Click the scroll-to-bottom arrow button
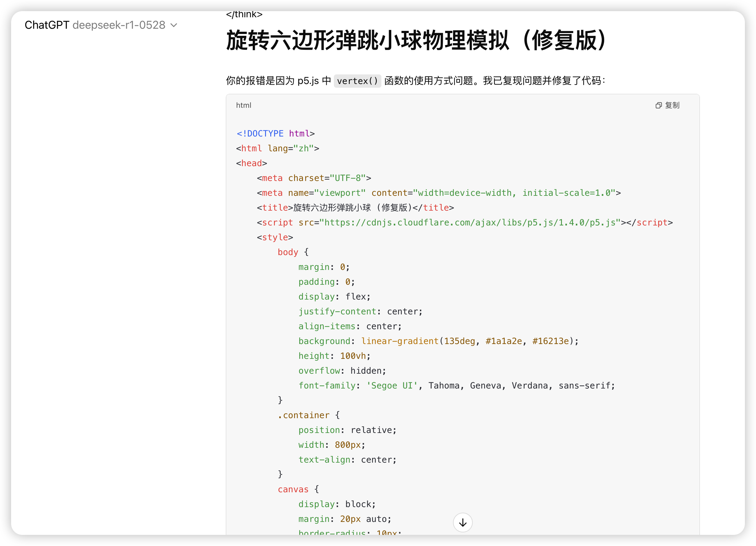The height and width of the screenshot is (546, 756). click(462, 522)
